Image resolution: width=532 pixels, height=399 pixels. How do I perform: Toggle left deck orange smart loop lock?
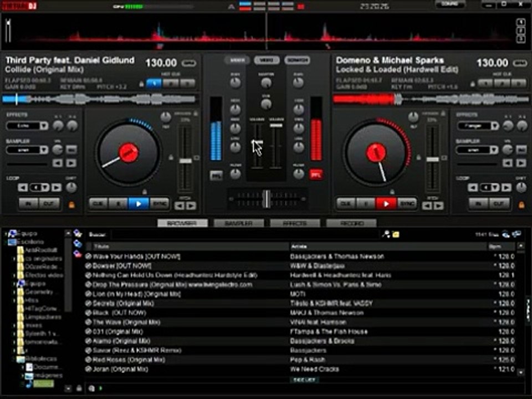tap(71, 205)
